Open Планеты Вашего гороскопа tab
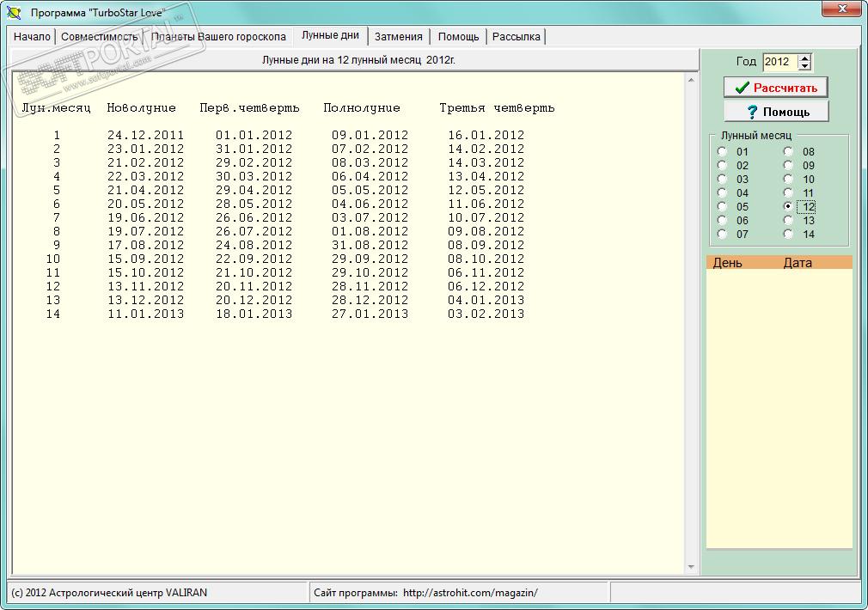The image size is (868, 610). (218, 37)
